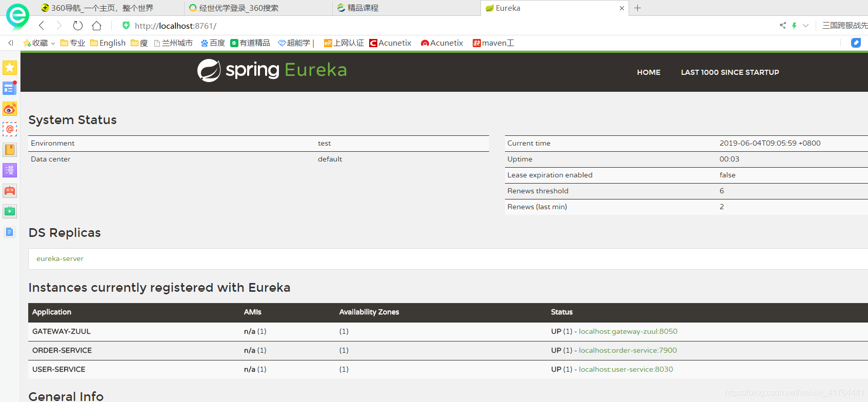This screenshot has width=868, height=402.
Task: Go to HOME in Eureka navbar
Action: (x=649, y=72)
